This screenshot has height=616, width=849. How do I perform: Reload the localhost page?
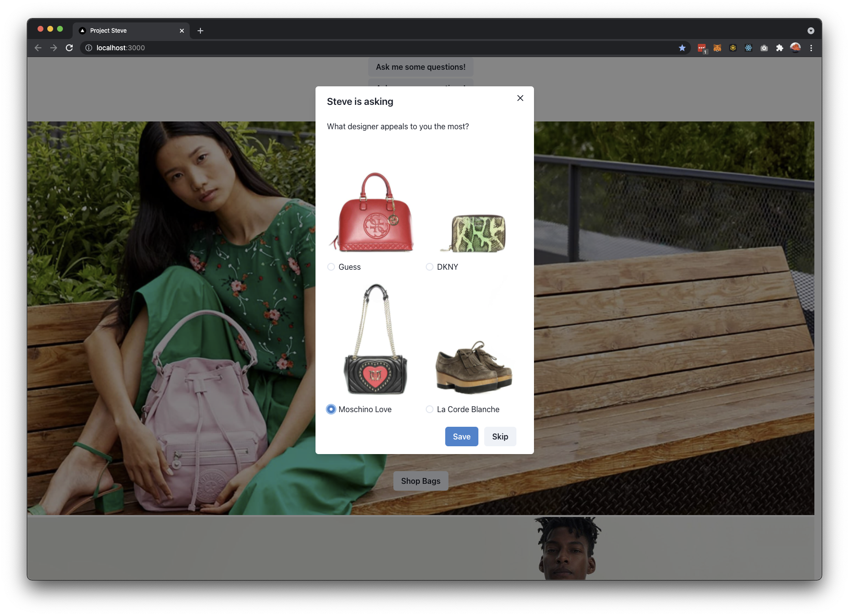pyautogui.click(x=69, y=48)
